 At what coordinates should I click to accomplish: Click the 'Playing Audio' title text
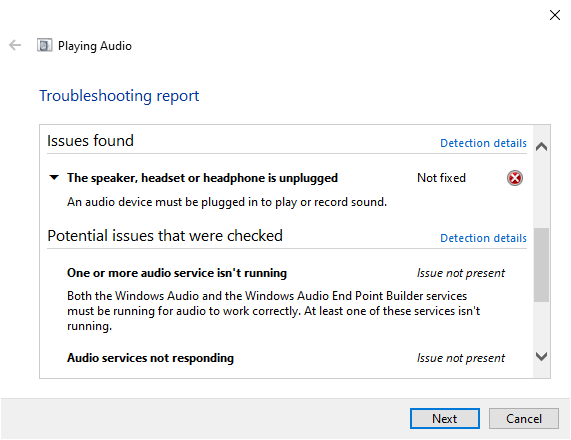(x=95, y=46)
